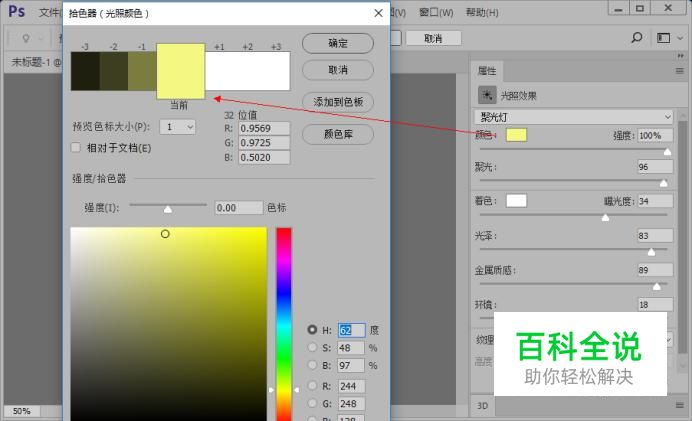This screenshot has width=692, height=421.
Task: Click the 金属质感 slider handle
Action: pyautogui.click(x=657, y=286)
